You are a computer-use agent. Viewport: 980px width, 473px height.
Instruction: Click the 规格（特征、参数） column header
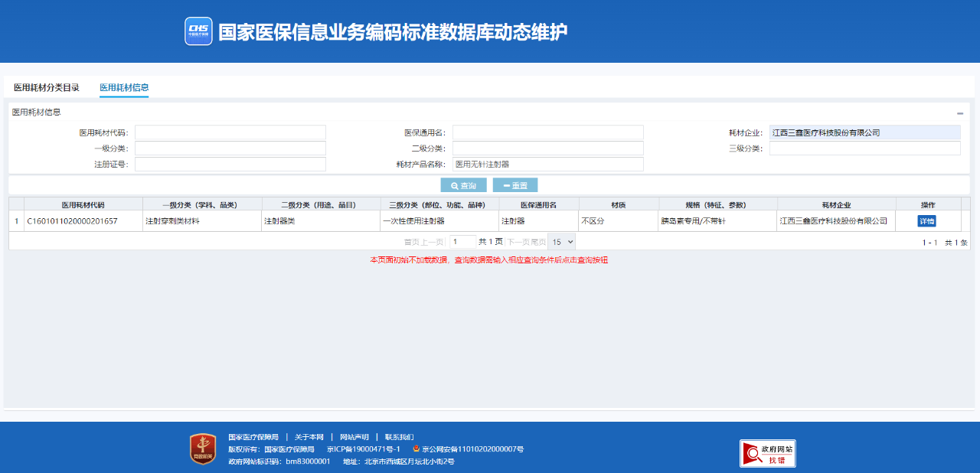(718, 204)
